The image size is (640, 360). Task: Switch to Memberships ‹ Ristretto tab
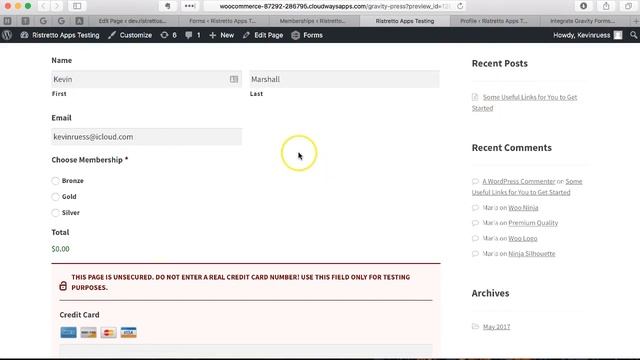[x=313, y=21]
